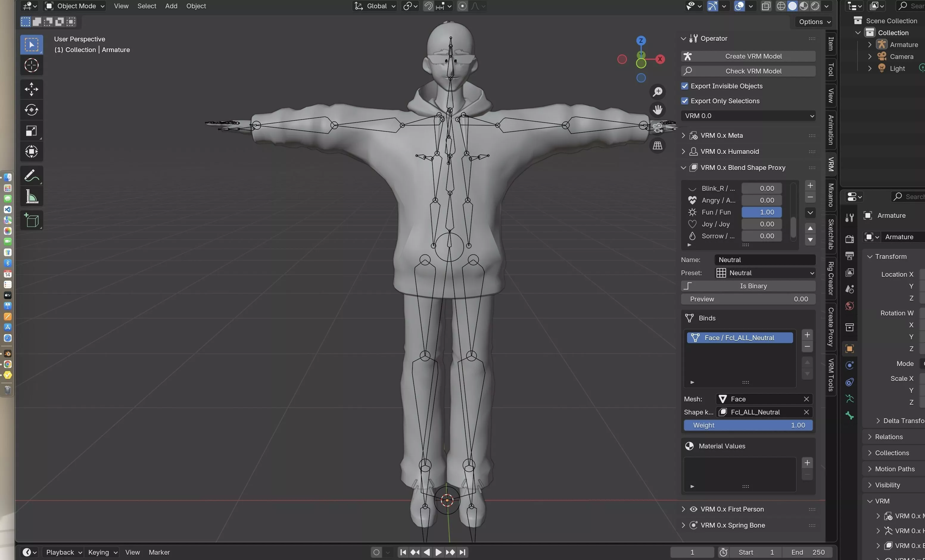The image size is (925, 560).
Task: Switch to solid viewport shading
Action: 792,6
